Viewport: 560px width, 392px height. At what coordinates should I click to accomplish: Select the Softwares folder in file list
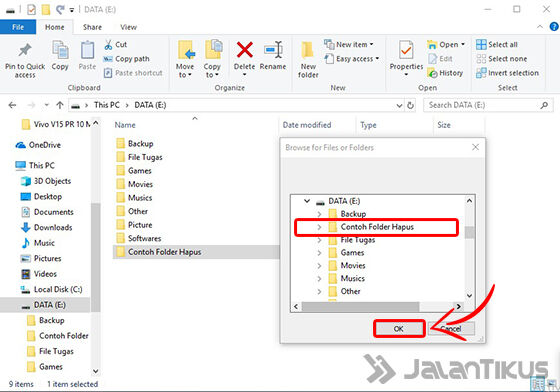click(x=139, y=238)
